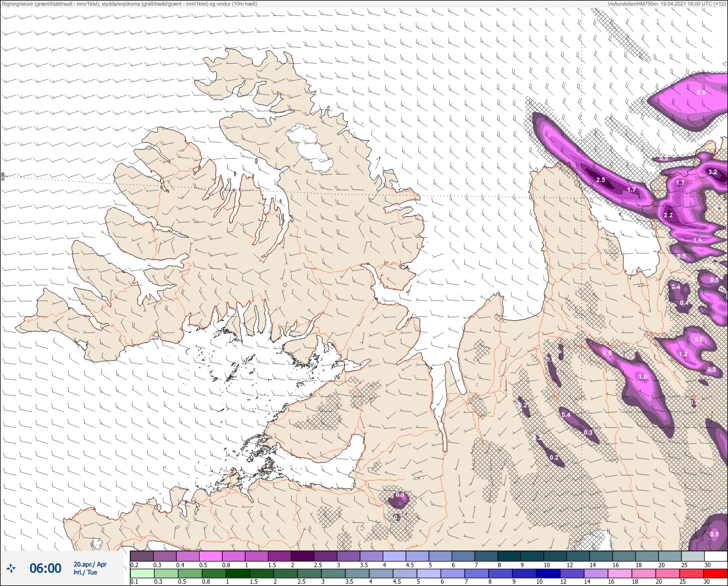Click the 0.9 precipitation value on the map
728x586 pixels.
click(607, 353)
